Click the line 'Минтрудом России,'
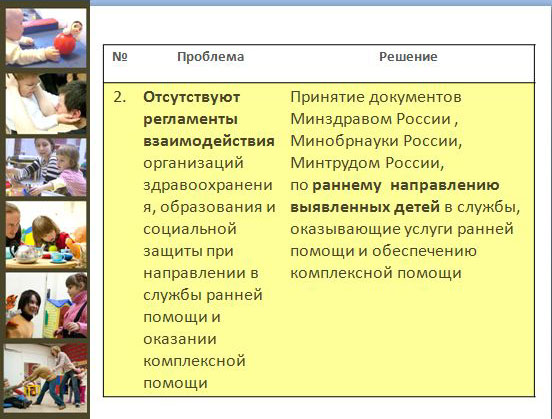The height and width of the screenshot is (419, 552). tap(367, 163)
